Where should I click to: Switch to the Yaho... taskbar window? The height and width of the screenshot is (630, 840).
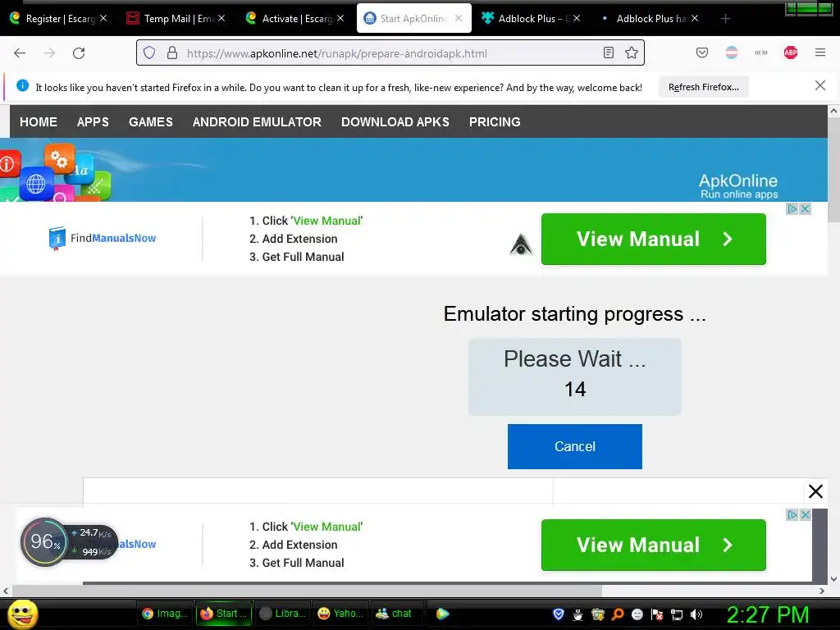pos(341,614)
